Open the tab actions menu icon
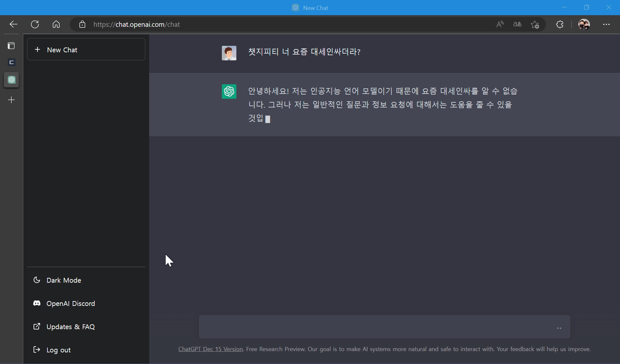Viewport: 620px width, 364px height. (11, 45)
